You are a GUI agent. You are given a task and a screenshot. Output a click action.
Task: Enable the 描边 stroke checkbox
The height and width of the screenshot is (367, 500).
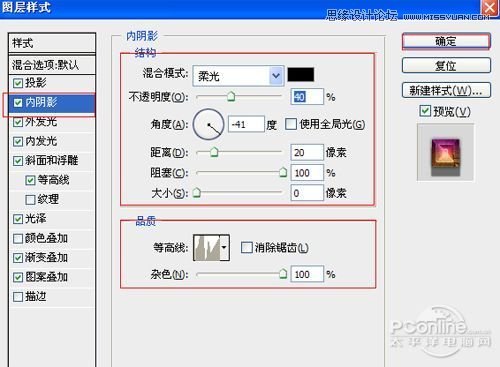tap(18, 297)
